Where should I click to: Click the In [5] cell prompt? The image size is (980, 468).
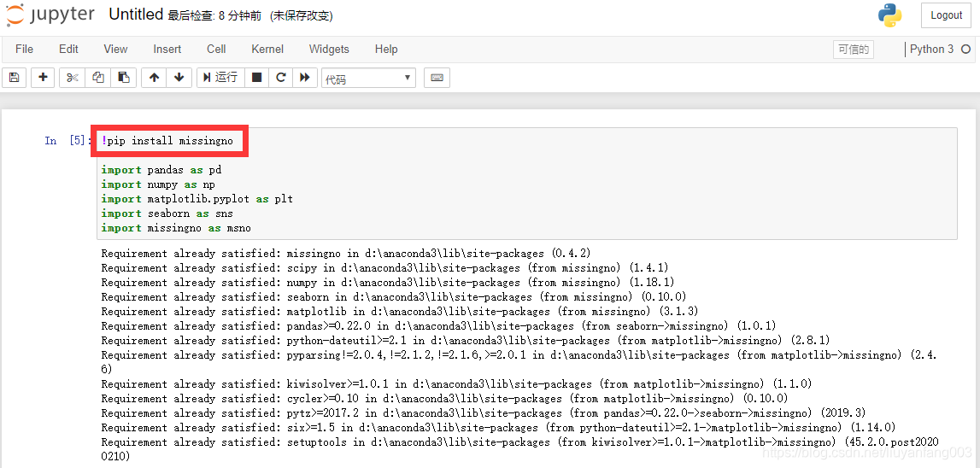click(67, 141)
